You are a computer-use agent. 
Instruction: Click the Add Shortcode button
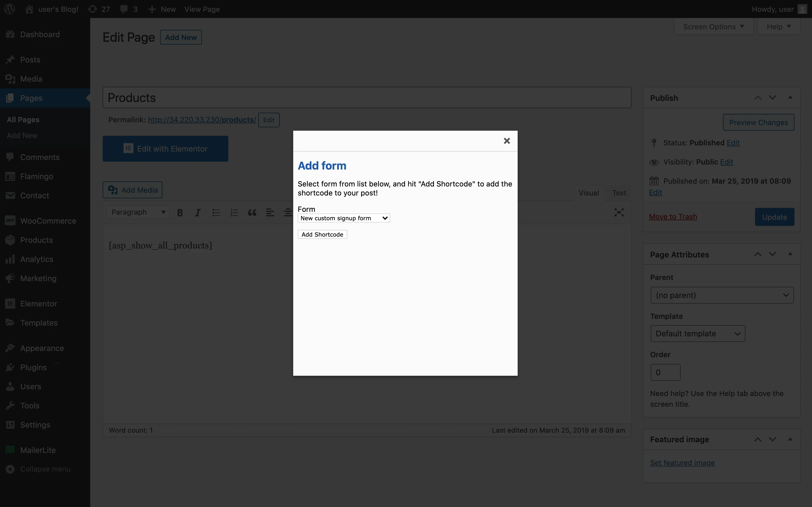click(322, 234)
